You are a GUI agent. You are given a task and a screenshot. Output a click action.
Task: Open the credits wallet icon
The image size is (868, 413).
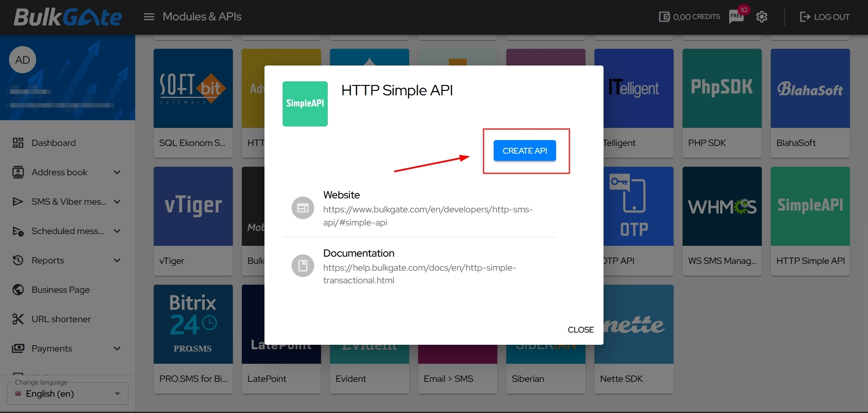point(664,17)
